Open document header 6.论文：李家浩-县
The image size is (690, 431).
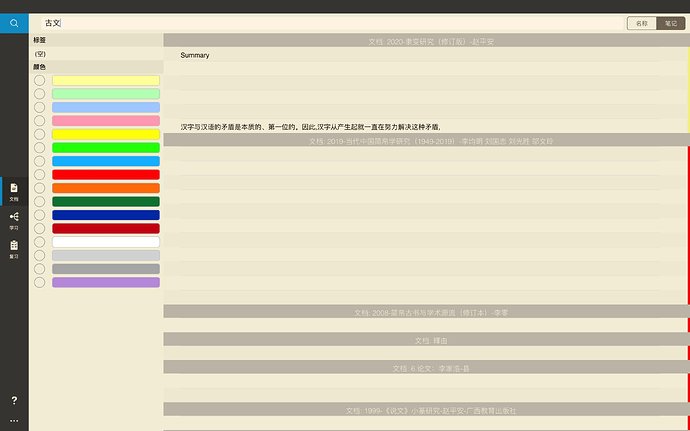426,367
